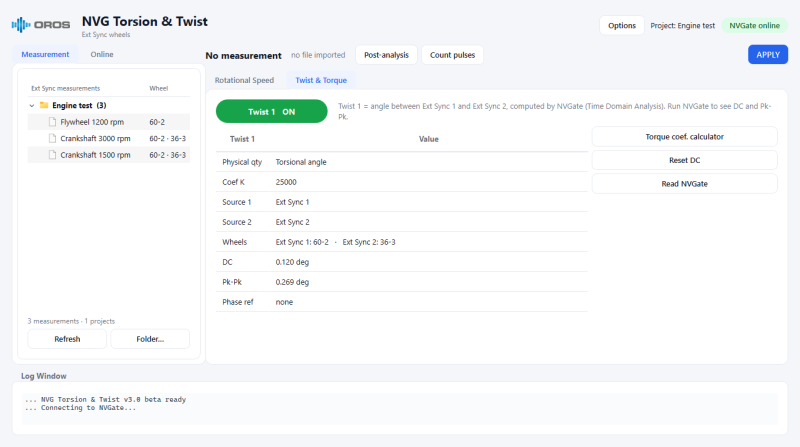
Task: Click the Count pulses button
Action: (x=453, y=55)
